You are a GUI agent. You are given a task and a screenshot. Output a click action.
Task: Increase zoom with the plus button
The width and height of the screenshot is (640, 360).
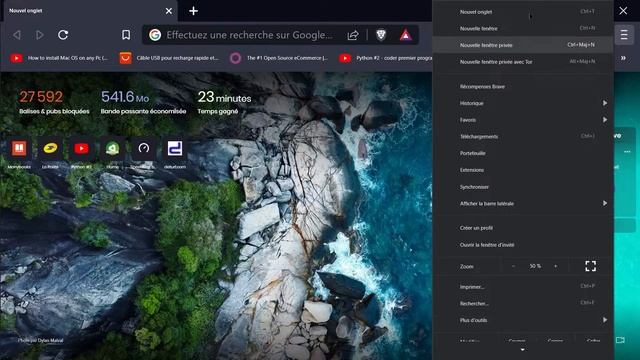tap(556, 266)
